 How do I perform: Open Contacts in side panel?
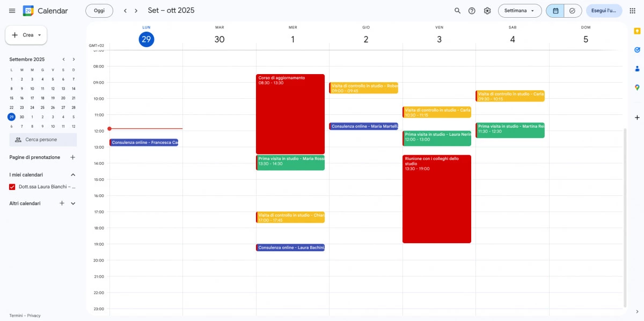click(x=637, y=69)
